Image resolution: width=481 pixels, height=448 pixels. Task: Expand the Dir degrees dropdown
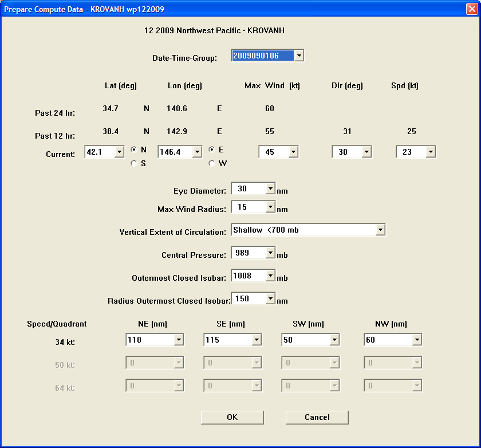(366, 151)
